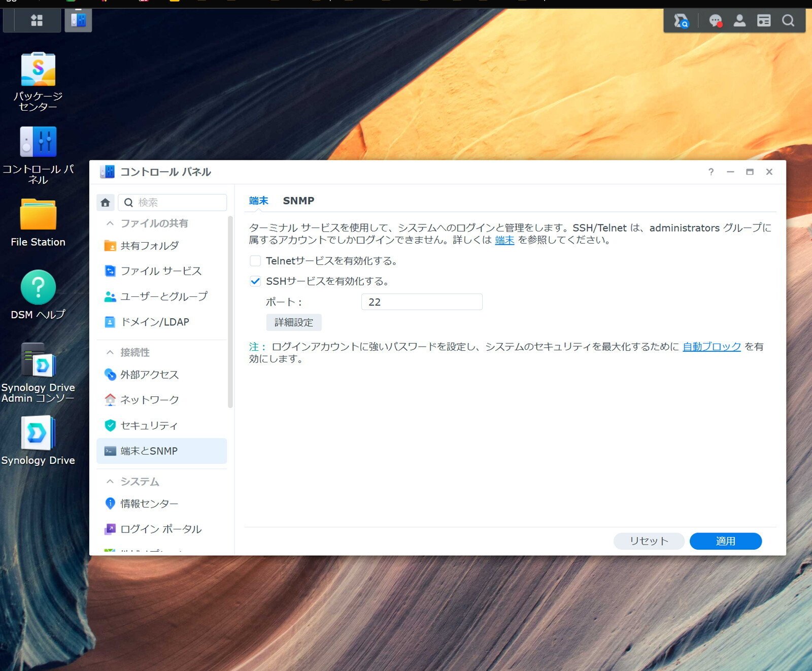Open the search magnifier in the top bar
The height and width of the screenshot is (671, 812).
pyautogui.click(x=788, y=21)
